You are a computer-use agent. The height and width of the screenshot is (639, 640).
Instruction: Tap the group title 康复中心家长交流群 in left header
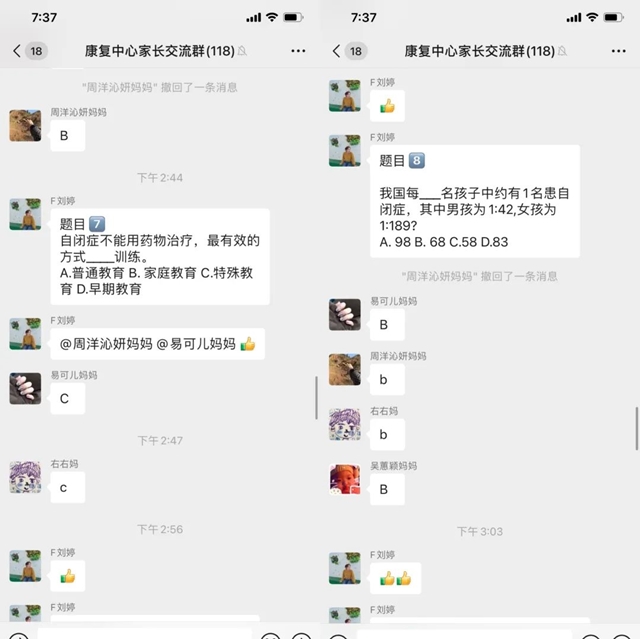(x=160, y=51)
